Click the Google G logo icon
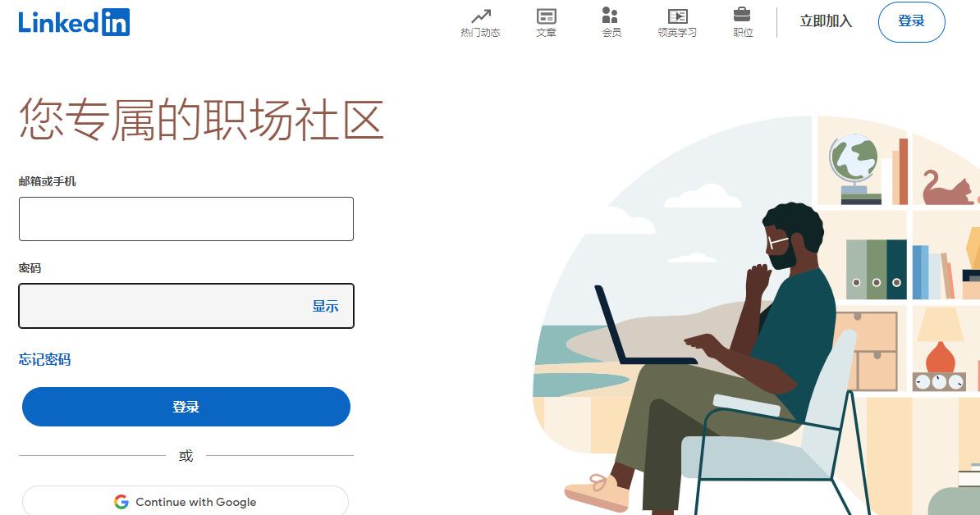Viewport: 980px width, 515px height. [121, 502]
